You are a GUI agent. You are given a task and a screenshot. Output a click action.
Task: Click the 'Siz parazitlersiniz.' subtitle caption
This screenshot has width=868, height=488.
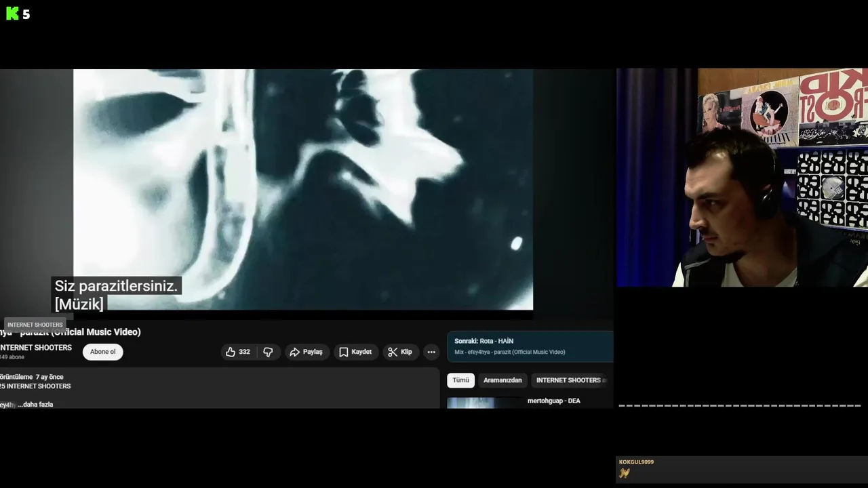click(116, 286)
